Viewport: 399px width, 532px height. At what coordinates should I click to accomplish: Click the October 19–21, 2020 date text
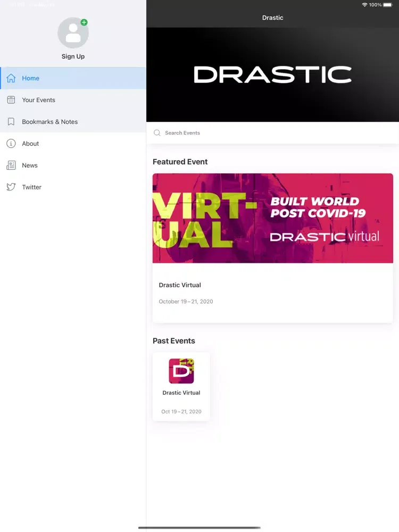(x=186, y=301)
